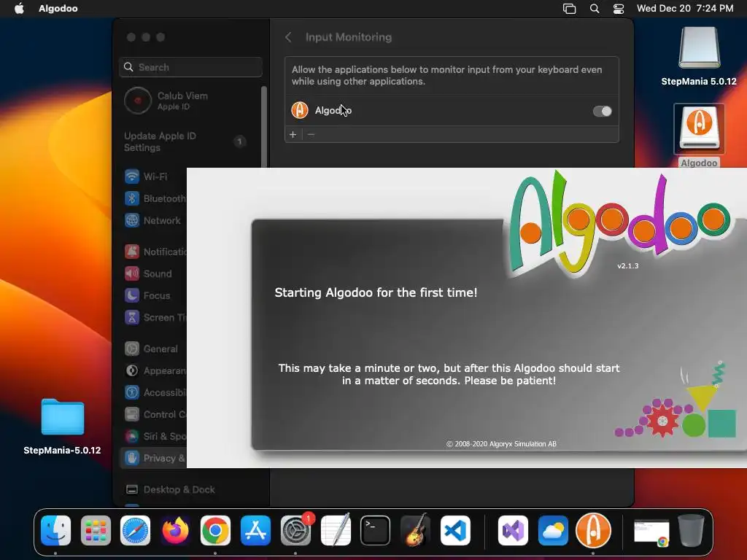Open the App Store dock icon
This screenshot has width=747, height=560.
click(x=255, y=530)
